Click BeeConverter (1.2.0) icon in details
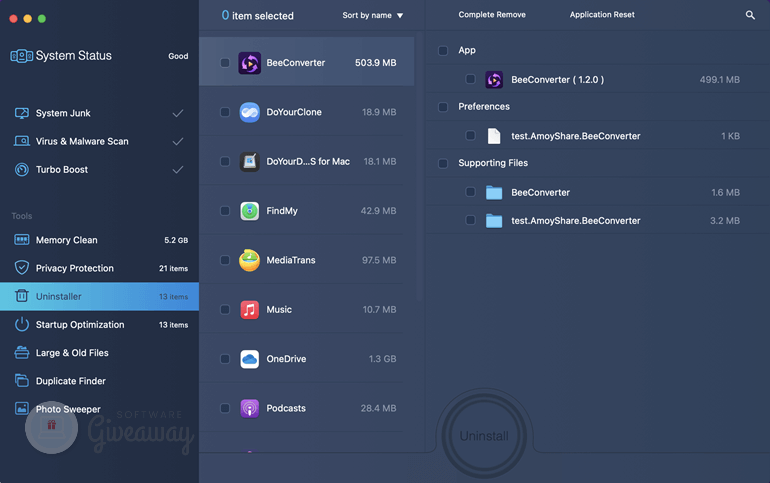This screenshot has width=770, height=483. coord(494,80)
